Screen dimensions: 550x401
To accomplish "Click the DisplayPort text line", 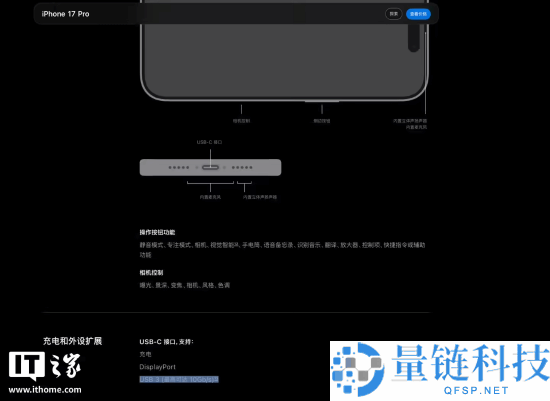I will (x=157, y=367).
